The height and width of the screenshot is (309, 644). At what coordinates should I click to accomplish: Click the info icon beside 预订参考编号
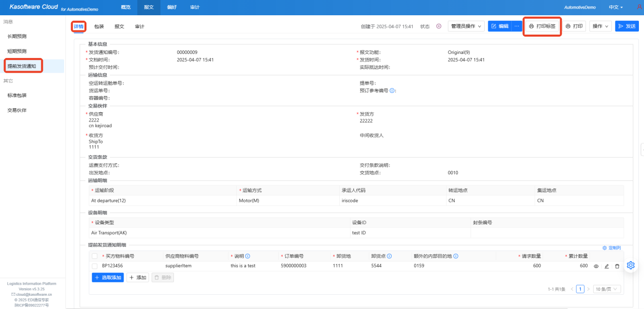(x=392, y=91)
